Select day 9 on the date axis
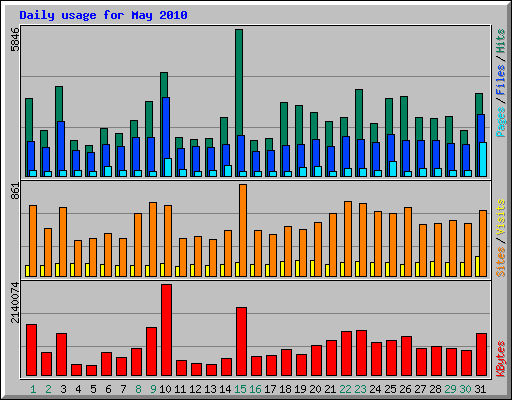Image resolution: width=512 pixels, height=400 pixels. point(153,389)
